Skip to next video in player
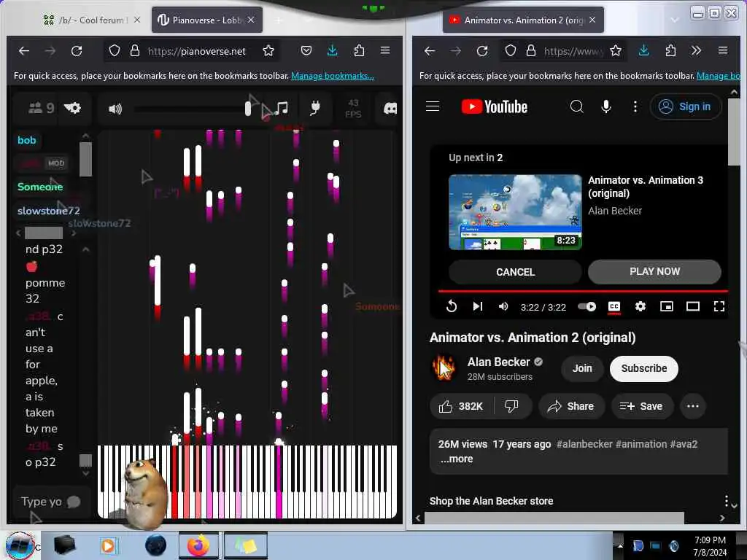 pos(477,306)
